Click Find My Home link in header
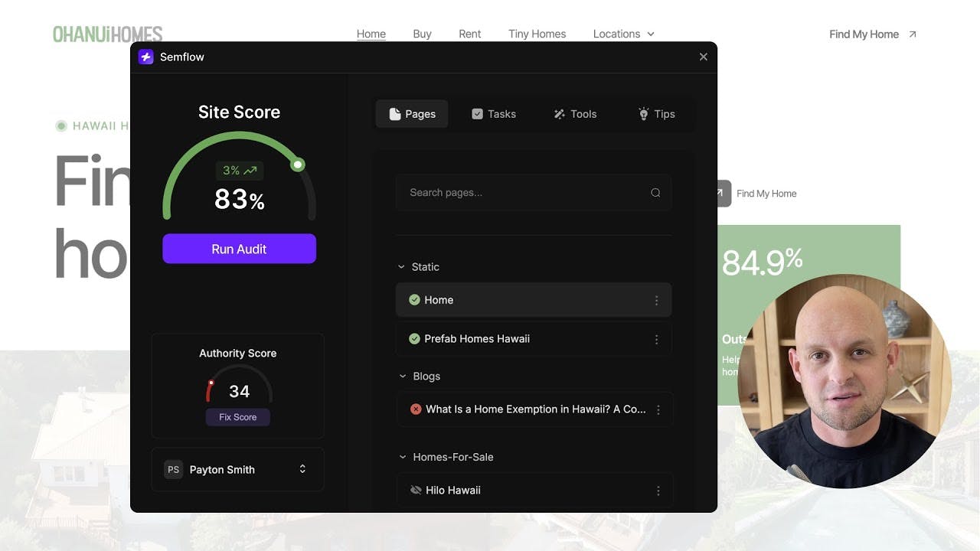The width and height of the screenshot is (980, 551). click(864, 34)
